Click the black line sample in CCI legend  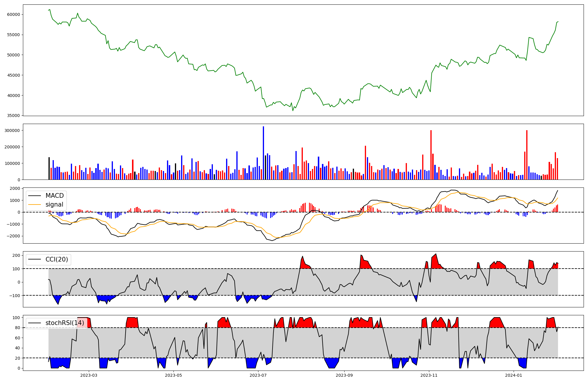[x=35, y=260]
